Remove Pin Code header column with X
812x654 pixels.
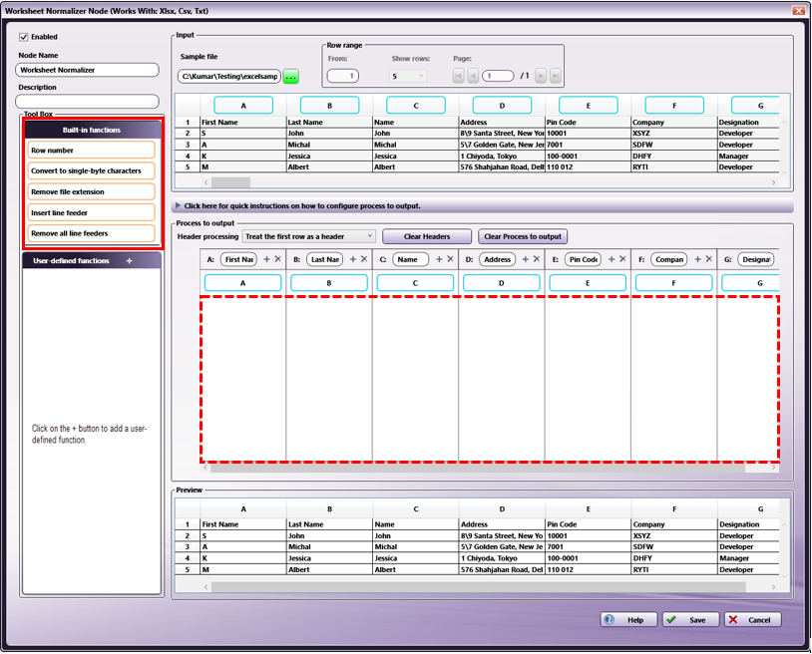[623, 259]
